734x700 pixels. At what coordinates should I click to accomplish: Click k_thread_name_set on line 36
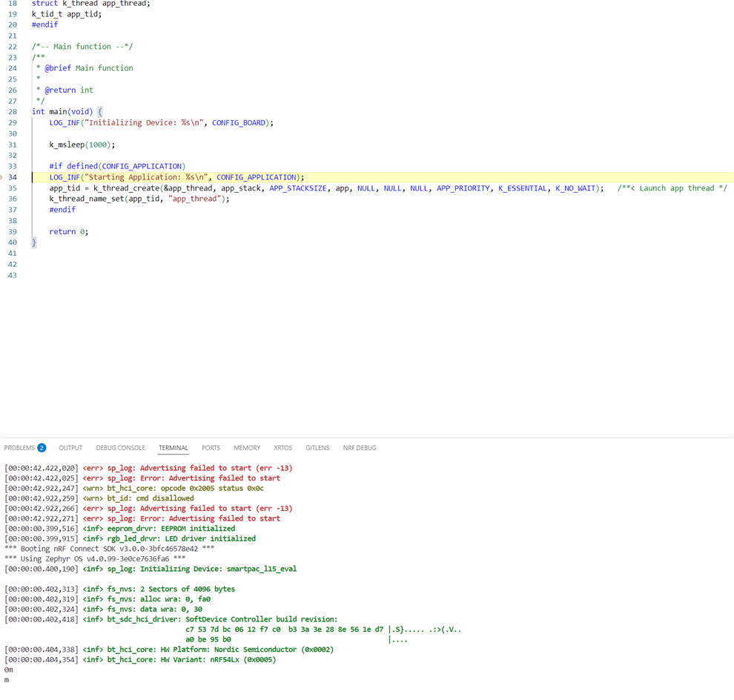[x=87, y=199]
